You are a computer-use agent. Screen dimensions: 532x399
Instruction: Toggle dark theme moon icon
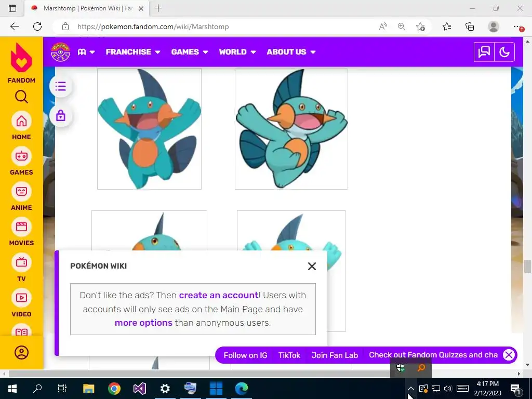click(x=504, y=52)
